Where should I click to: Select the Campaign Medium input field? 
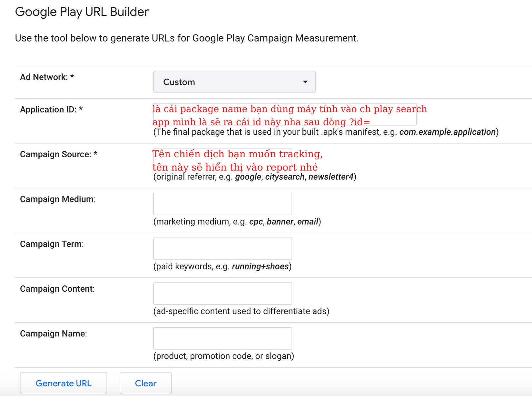tap(222, 204)
